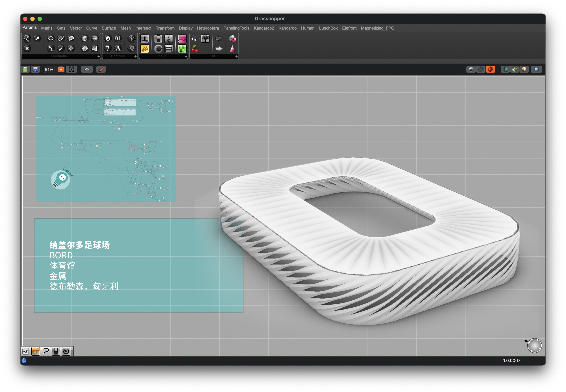Image resolution: width=566 pixels, height=392 pixels.
Task: Open the Surface tab
Action: 109,28
